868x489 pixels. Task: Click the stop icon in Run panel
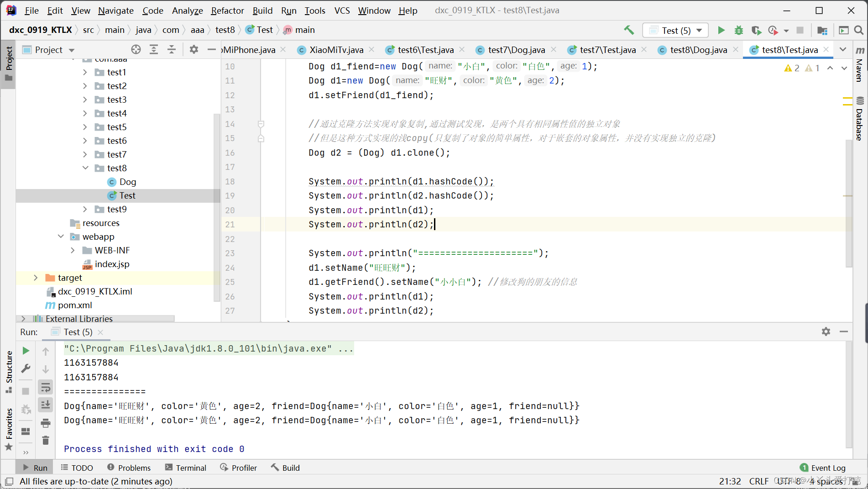(x=26, y=391)
